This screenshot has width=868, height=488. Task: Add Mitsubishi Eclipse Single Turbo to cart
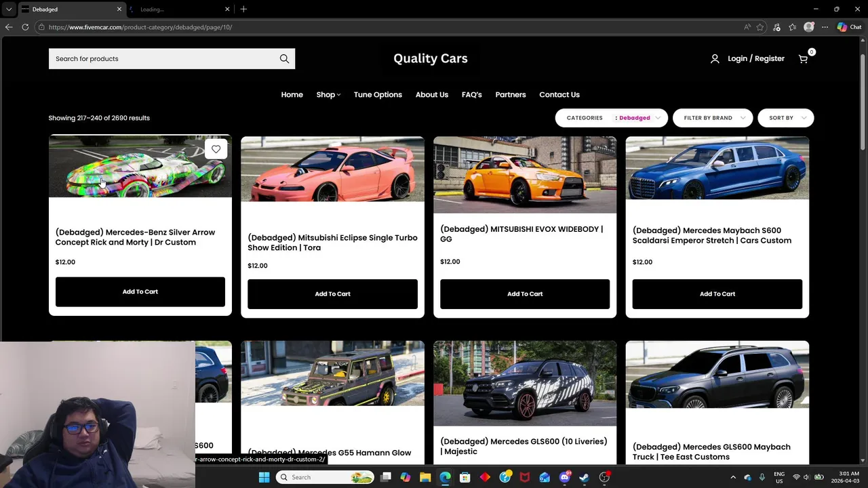[x=332, y=293]
